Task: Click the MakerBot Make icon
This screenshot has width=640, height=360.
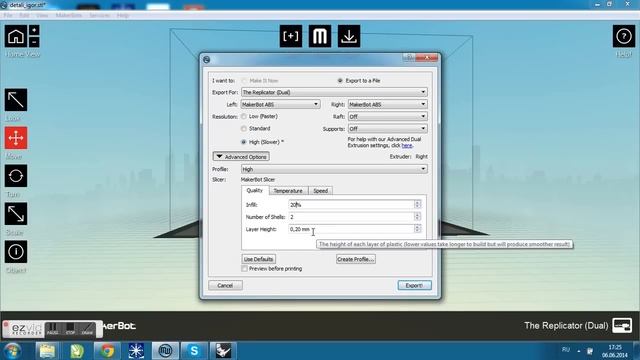Action: [320, 36]
